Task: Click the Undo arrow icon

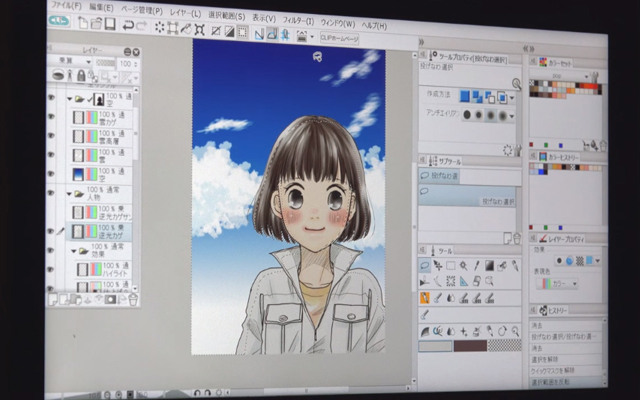Action: pos(128,24)
